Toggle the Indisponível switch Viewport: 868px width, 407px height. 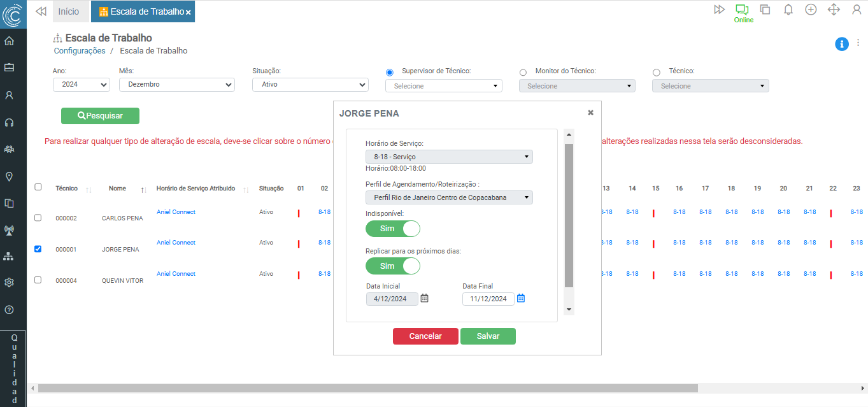[x=392, y=229]
